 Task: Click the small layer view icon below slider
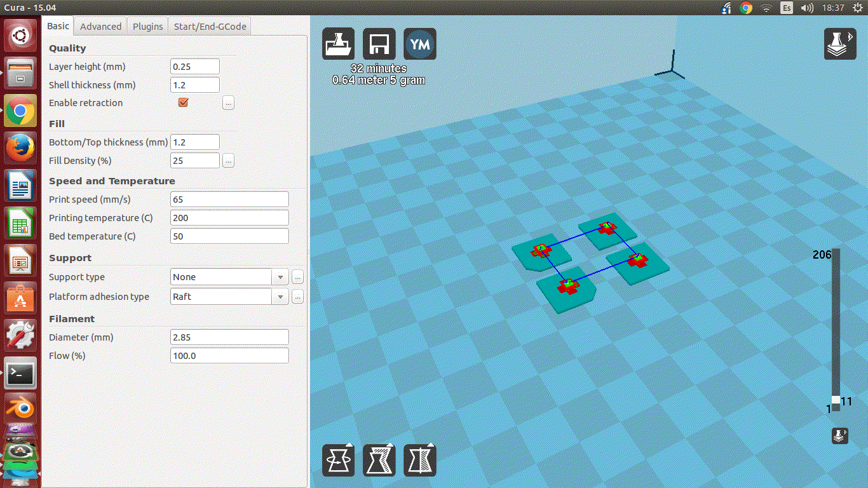pyautogui.click(x=840, y=436)
